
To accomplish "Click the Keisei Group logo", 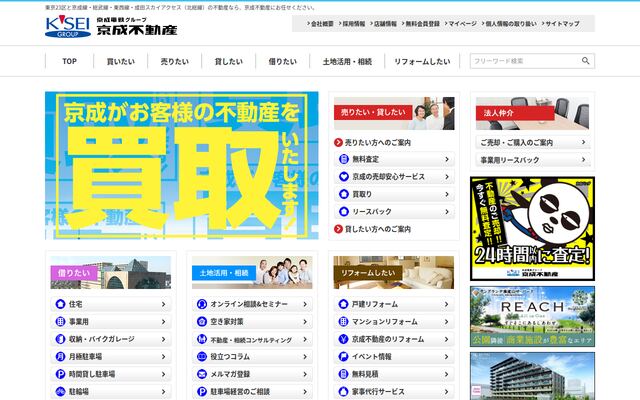I will pos(68,27).
